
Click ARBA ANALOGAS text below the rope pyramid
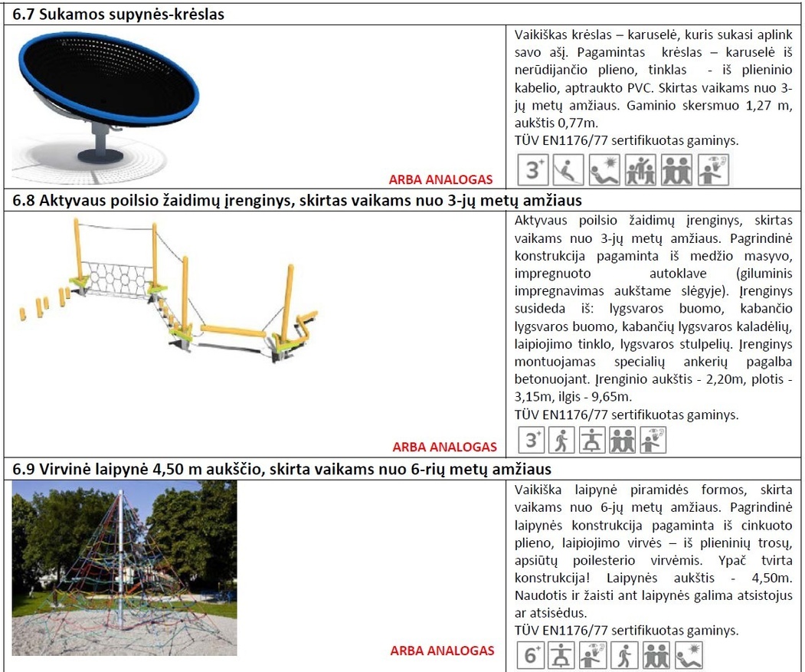point(442,651)
